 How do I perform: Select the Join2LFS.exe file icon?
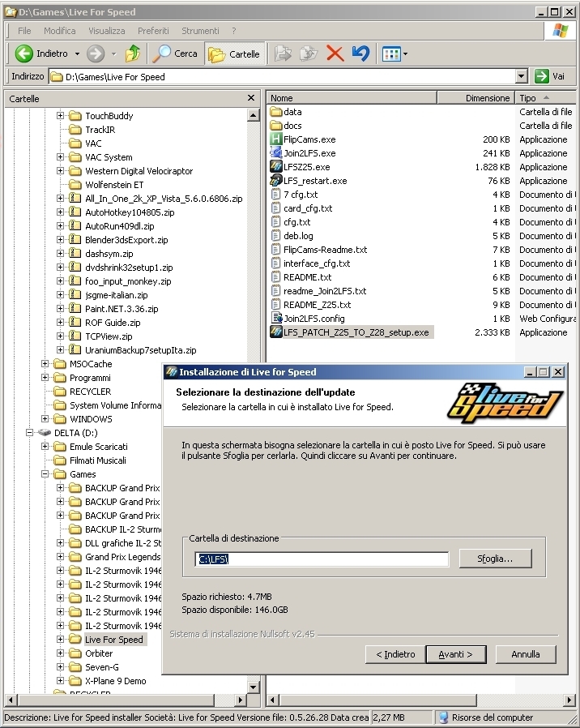[276, 152]
